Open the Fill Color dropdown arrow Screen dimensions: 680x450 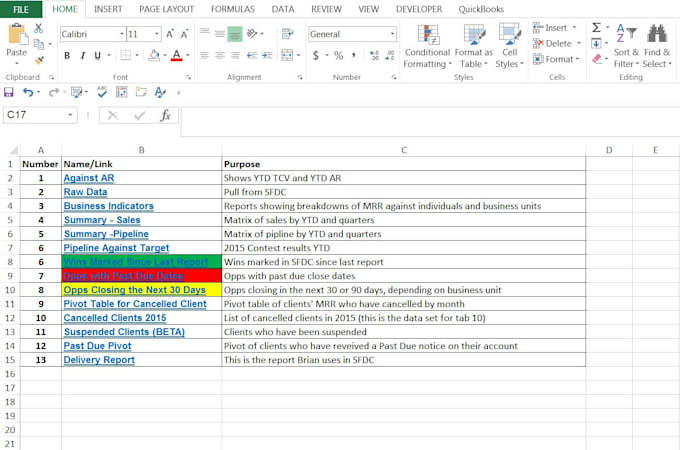pos(165,55)
